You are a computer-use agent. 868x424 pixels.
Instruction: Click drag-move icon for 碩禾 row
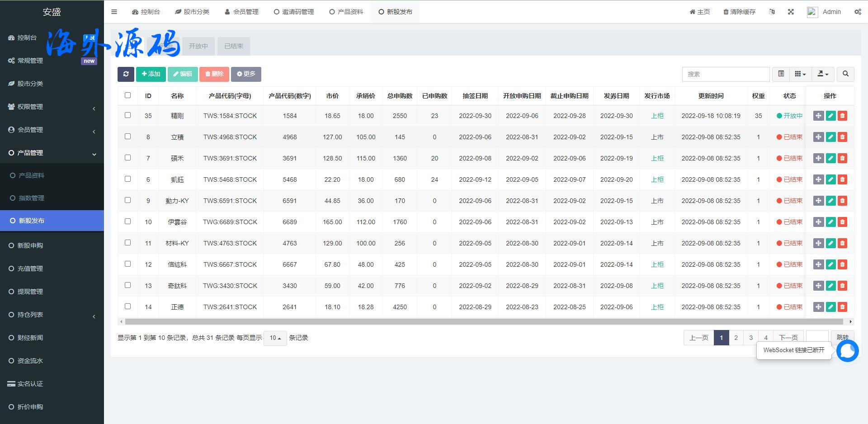coord(818,158)
